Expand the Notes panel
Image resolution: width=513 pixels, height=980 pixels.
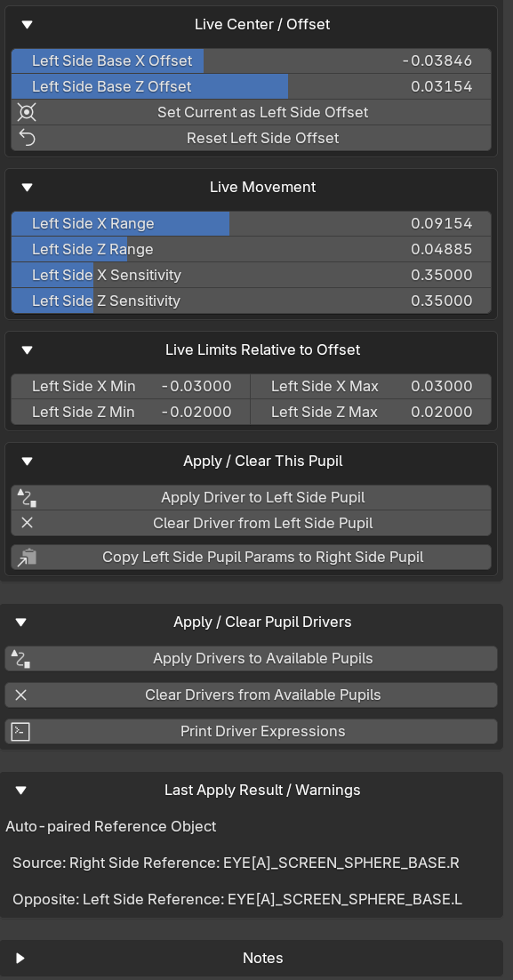[x=20, y=958]
